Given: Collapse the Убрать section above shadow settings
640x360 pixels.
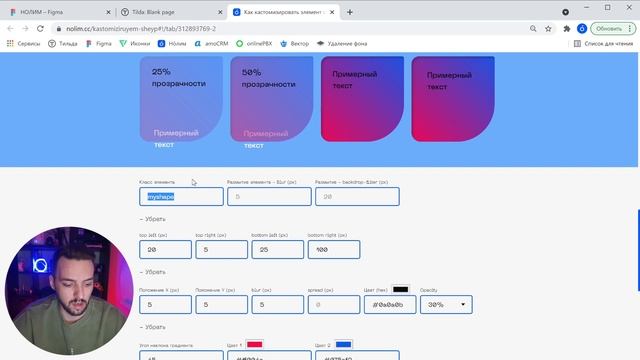Looking at the screenshot, I should pos(152,272).
